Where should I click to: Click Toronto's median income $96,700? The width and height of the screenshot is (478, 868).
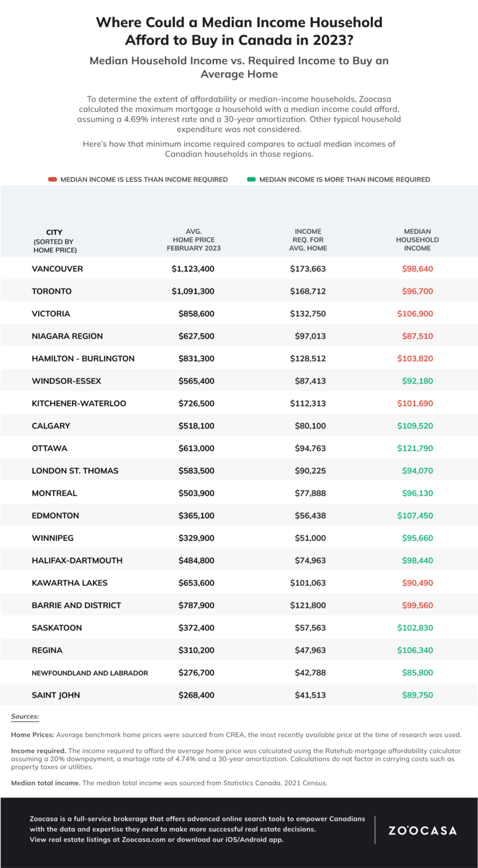[418, 291]
